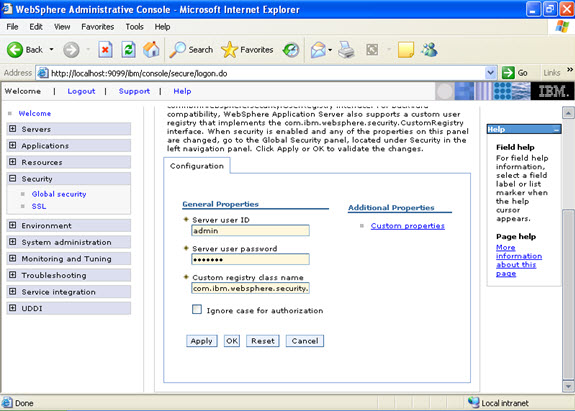The width and height of the screenshot is (575, 411).
Task: Click the URL address bar field
Action: click(x=267, y=73)
